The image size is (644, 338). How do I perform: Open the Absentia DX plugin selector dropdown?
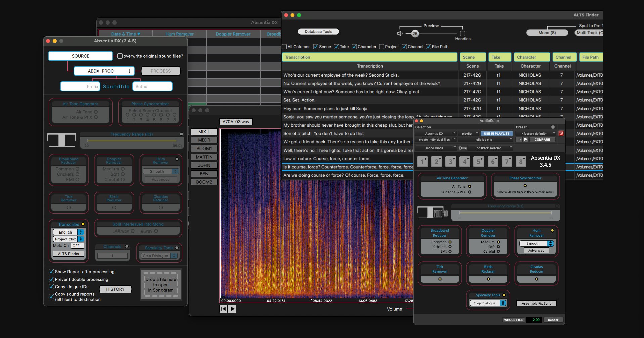tap(435, 133)
